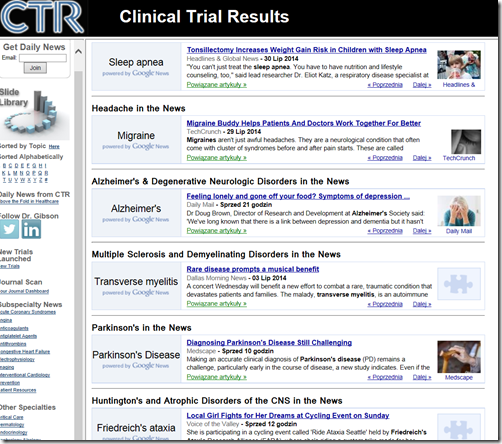Click the CTR logo in the header

tap(42, 17)
